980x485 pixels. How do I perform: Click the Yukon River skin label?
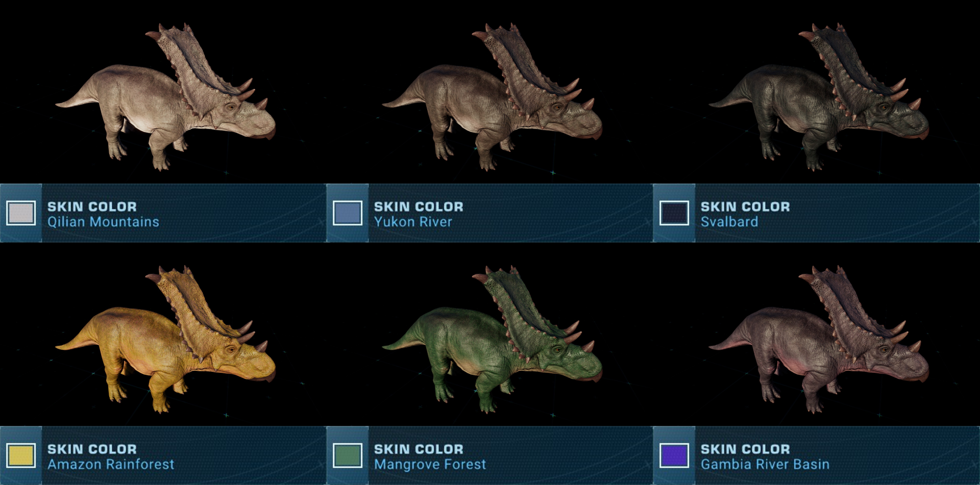click(413, 222)
